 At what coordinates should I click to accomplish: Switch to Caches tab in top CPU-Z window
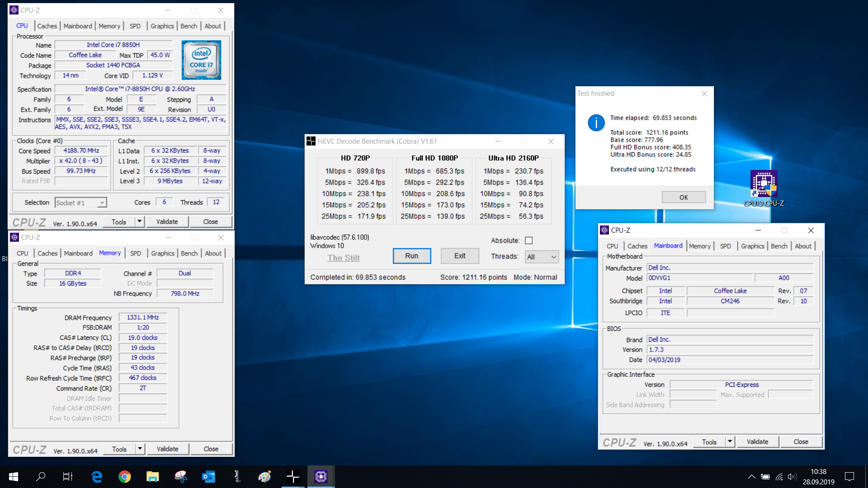(x=47, y=26)
